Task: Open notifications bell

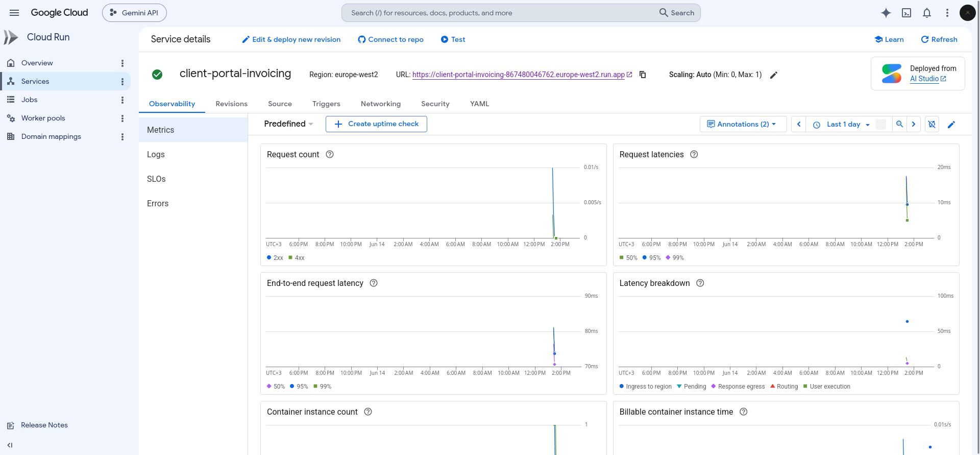Action: [927, 13]
